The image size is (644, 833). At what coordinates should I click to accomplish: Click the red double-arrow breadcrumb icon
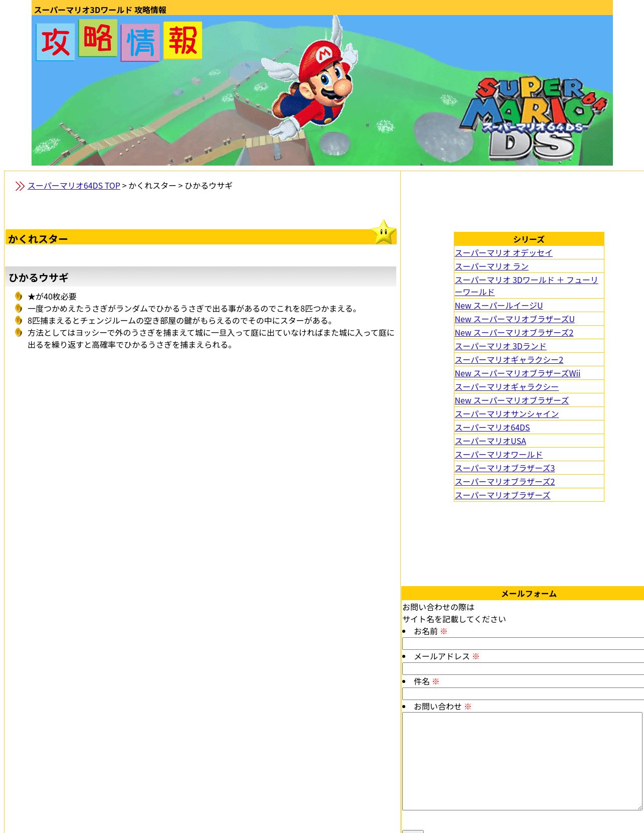coord(20,186)
